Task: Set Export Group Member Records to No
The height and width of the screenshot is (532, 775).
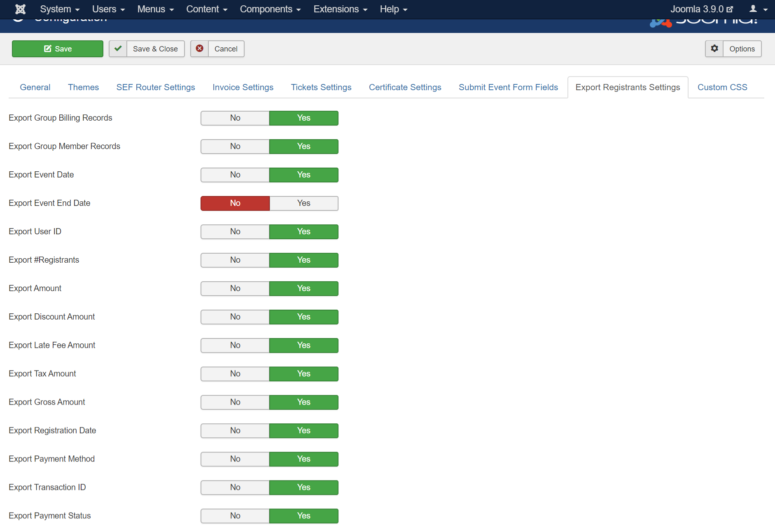Action: (x=235, y=147)
